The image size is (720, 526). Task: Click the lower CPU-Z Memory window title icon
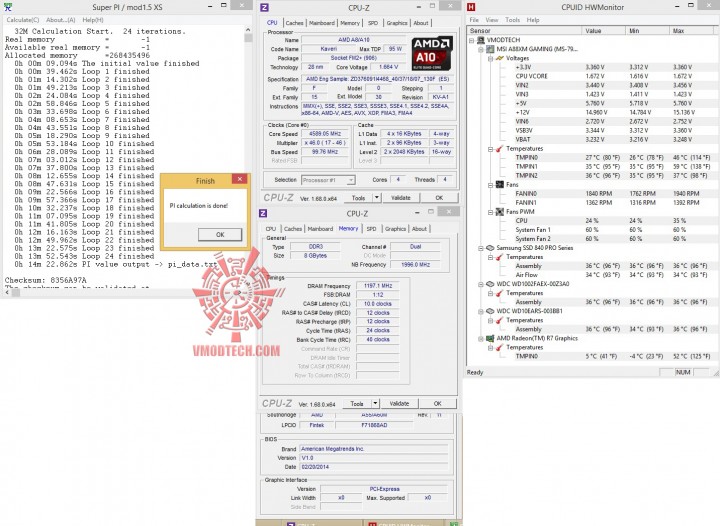pyautogui.click(x=263, y=213)
